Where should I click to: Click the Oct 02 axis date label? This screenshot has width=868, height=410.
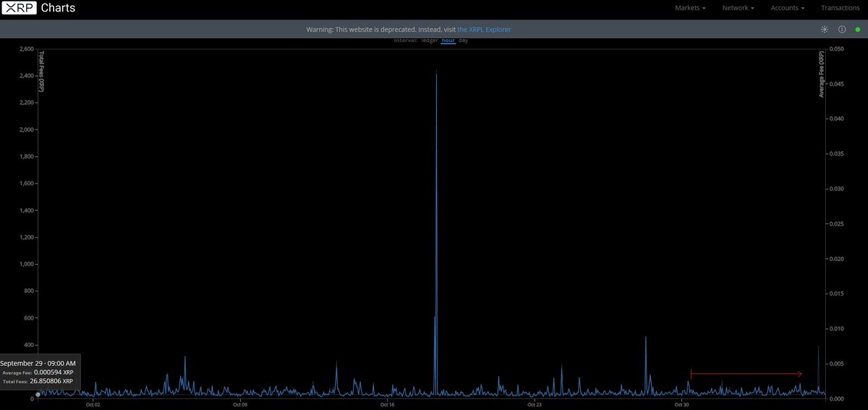tap(93, 405)
